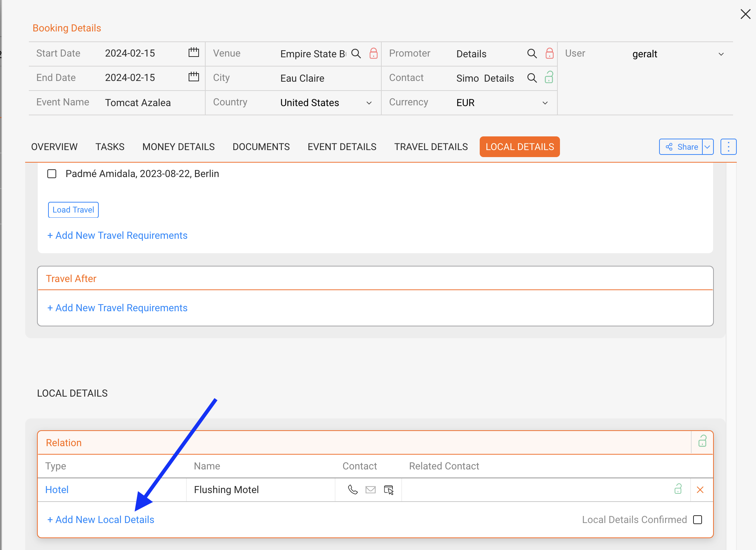Click the Promoter search magnifier icon
Screen dimensions: 756x550
click(x=532, y=54)
